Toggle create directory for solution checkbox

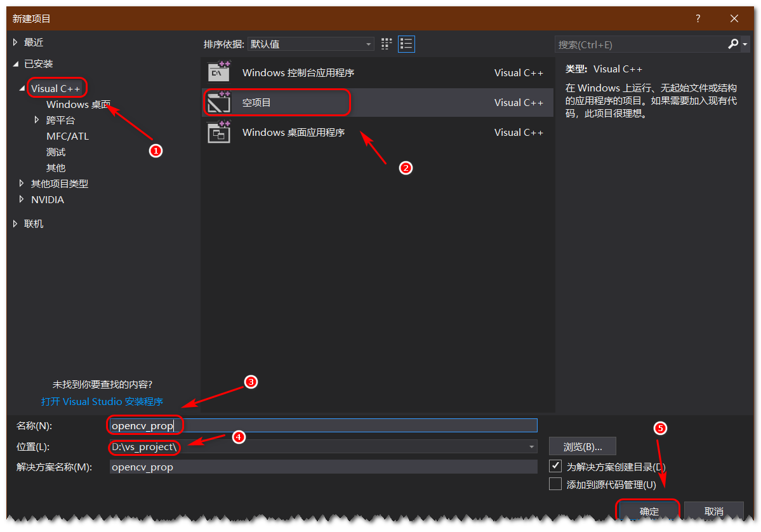tap(555, 466)
